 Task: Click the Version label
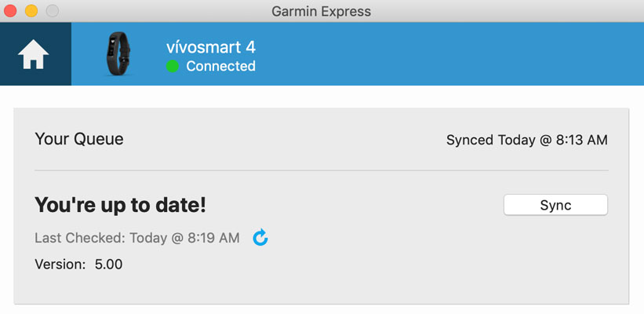[x=60, y=265]
